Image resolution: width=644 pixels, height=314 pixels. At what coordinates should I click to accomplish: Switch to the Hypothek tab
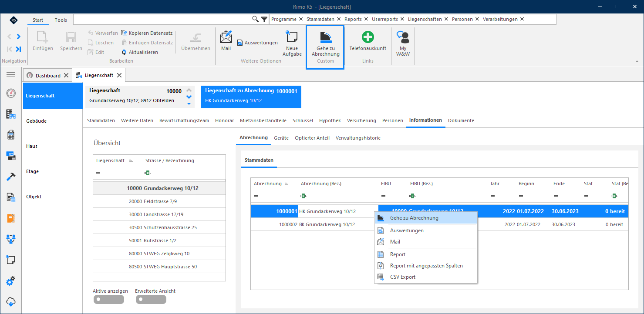point(330,120)
